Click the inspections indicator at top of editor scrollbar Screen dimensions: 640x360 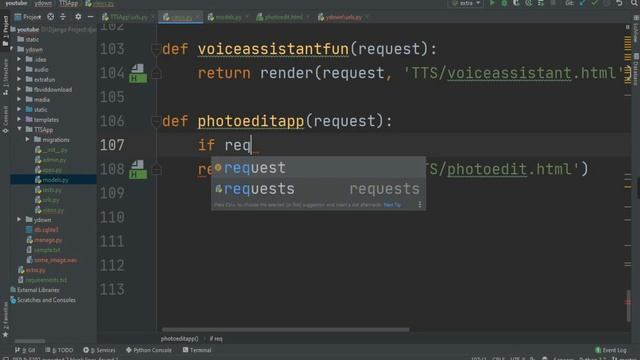[628, 27]
